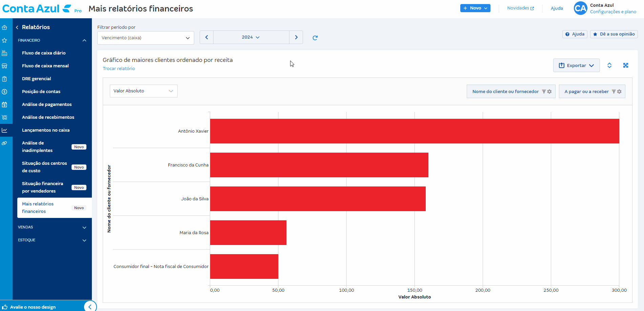Click the up-down sort arrows icon

[609, 65]
